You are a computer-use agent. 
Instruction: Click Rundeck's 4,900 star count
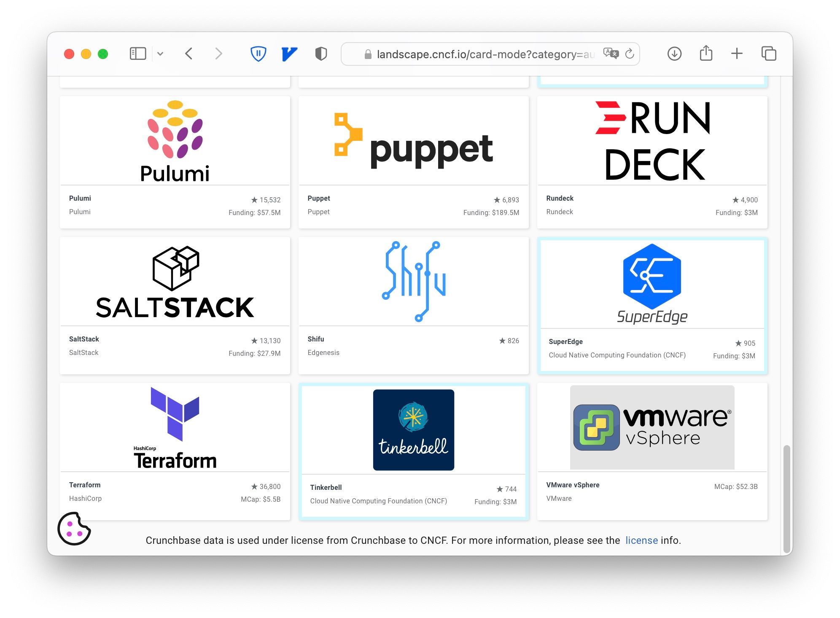tap(745, 200)
